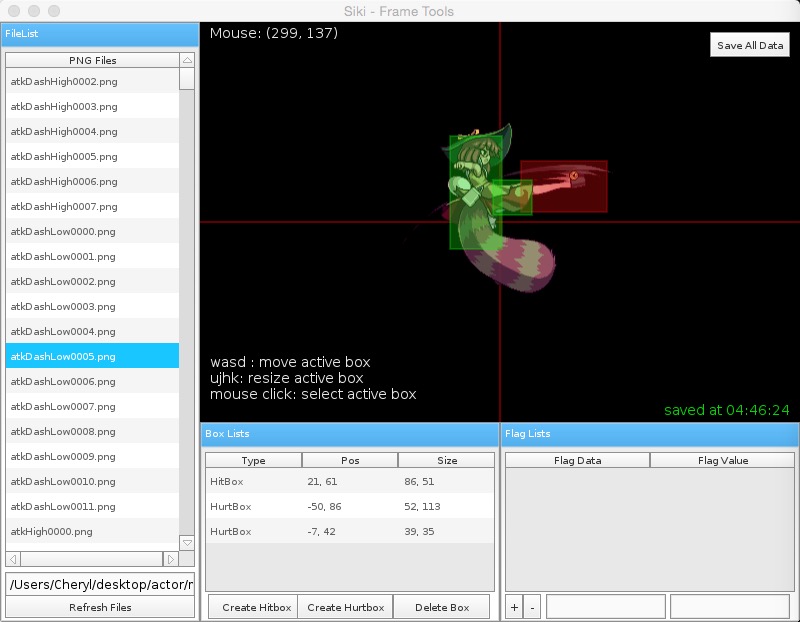Click the left arrow of the file list scrollbar
This screenshot has width=800, height=622.
[x=11, y=561]
